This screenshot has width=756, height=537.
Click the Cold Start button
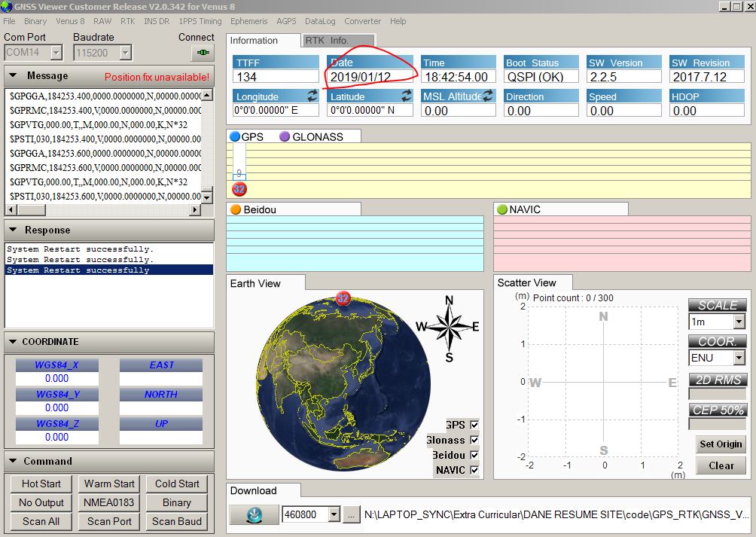click(x=177, y=484)
